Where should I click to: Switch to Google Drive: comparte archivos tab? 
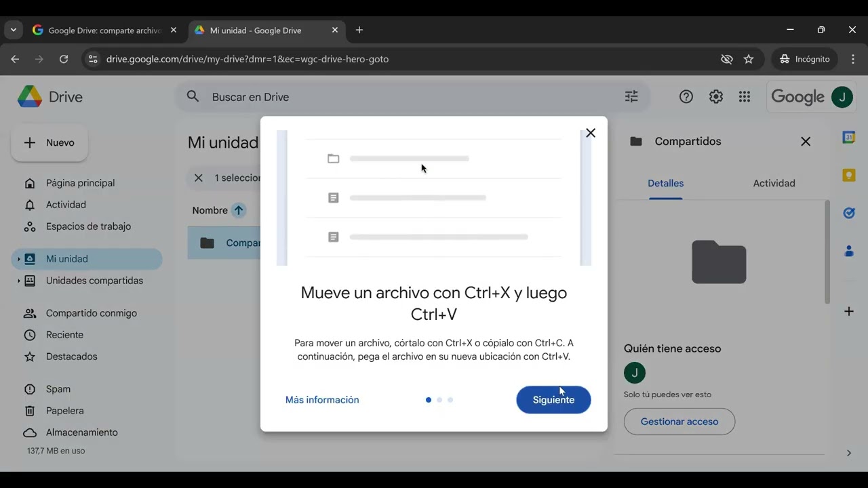(103, 30)
